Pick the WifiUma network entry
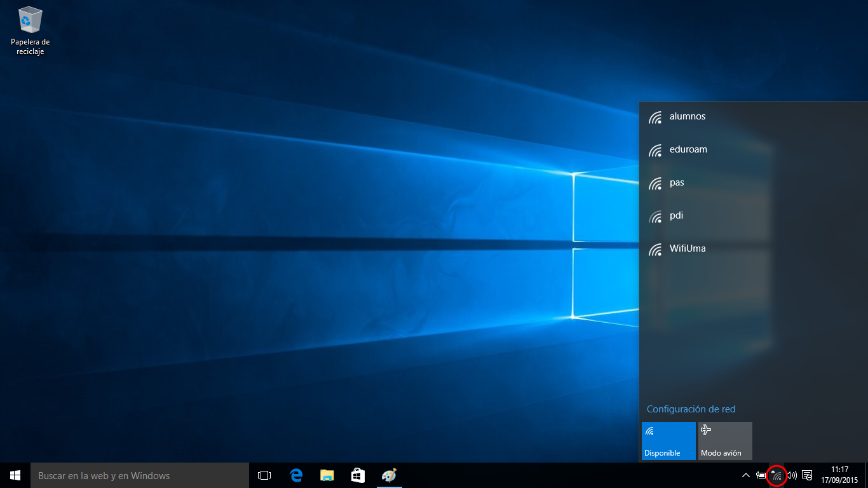 click(753, 249)
